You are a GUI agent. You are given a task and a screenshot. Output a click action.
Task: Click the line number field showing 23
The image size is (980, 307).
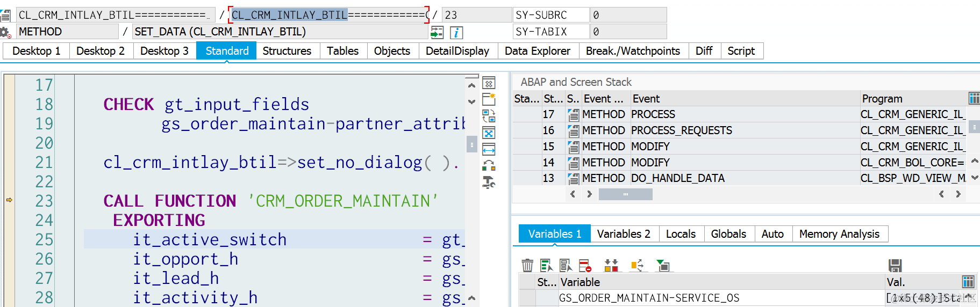[x=476, y=15]
